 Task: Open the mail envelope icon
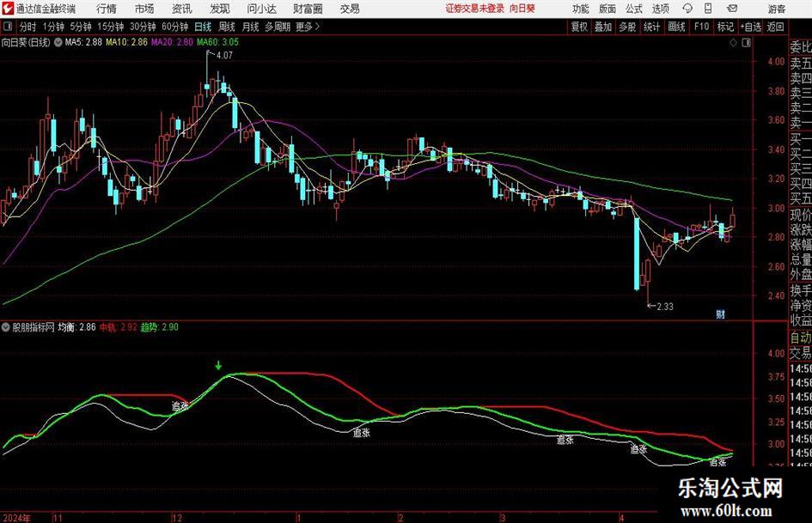point(732,9)
